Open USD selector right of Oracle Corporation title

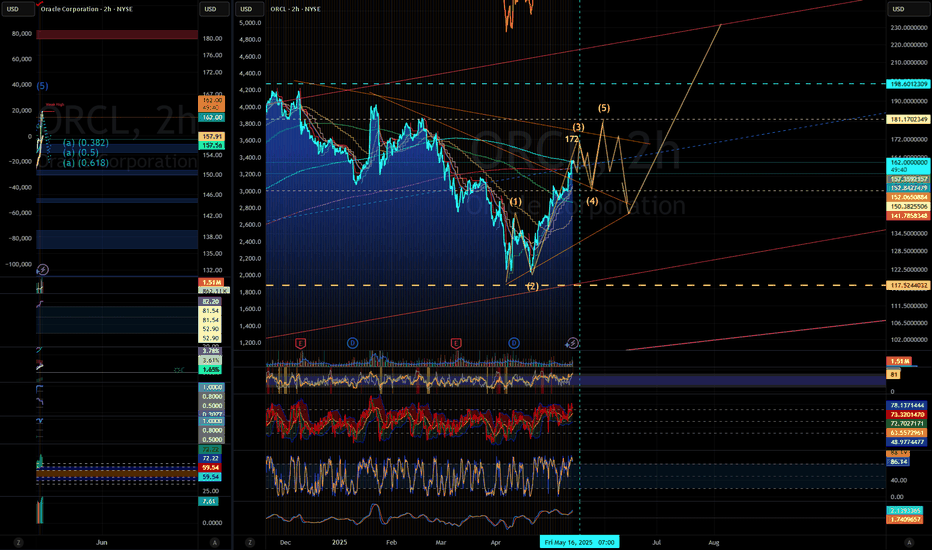point(213,9)
